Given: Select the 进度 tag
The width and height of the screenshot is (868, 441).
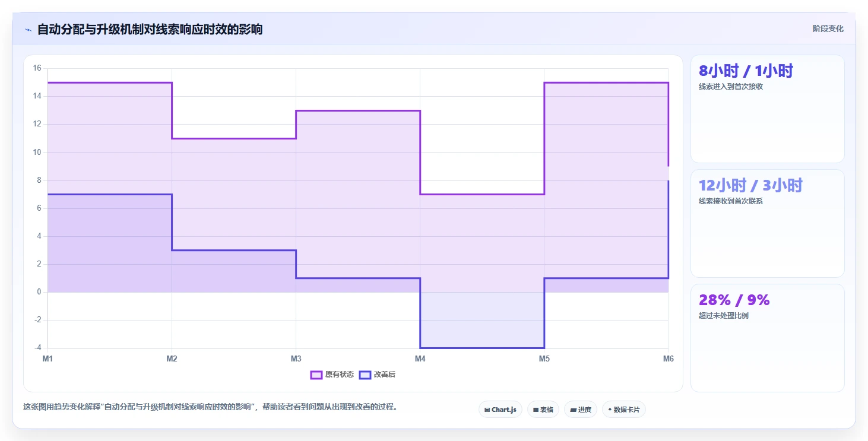Looking at the screenshot, I should pos(581,410).
